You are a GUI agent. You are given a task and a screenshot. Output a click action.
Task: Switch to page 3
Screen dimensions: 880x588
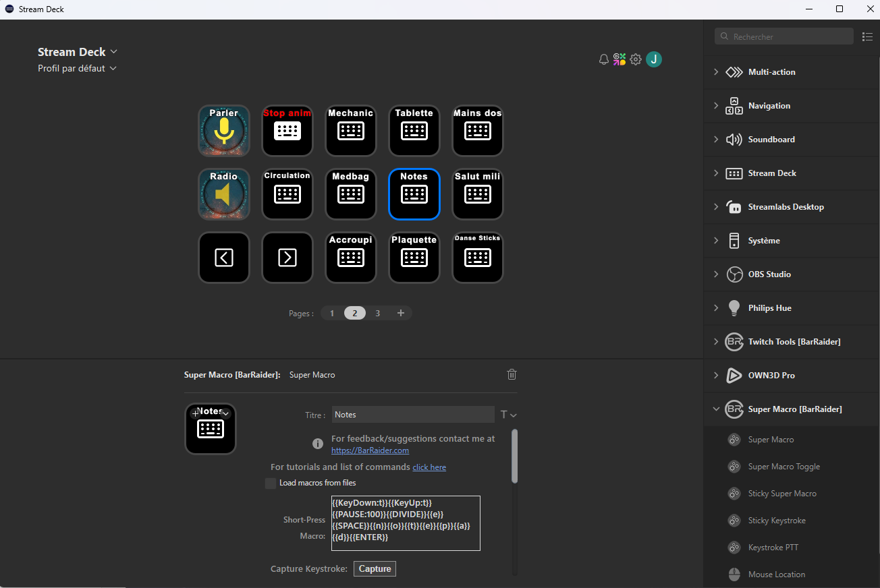pyautogui.click(x=378, y=313)
